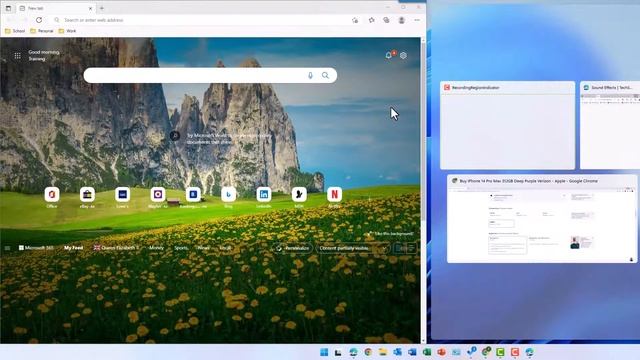
Task: Open Task View in the taskbar
Action: point(338,352)
